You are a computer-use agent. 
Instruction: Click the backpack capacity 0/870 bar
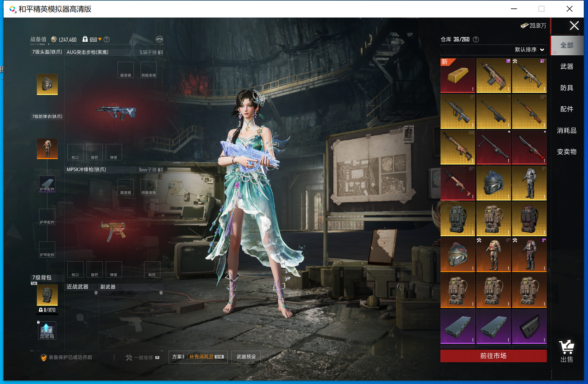(47, 310)
